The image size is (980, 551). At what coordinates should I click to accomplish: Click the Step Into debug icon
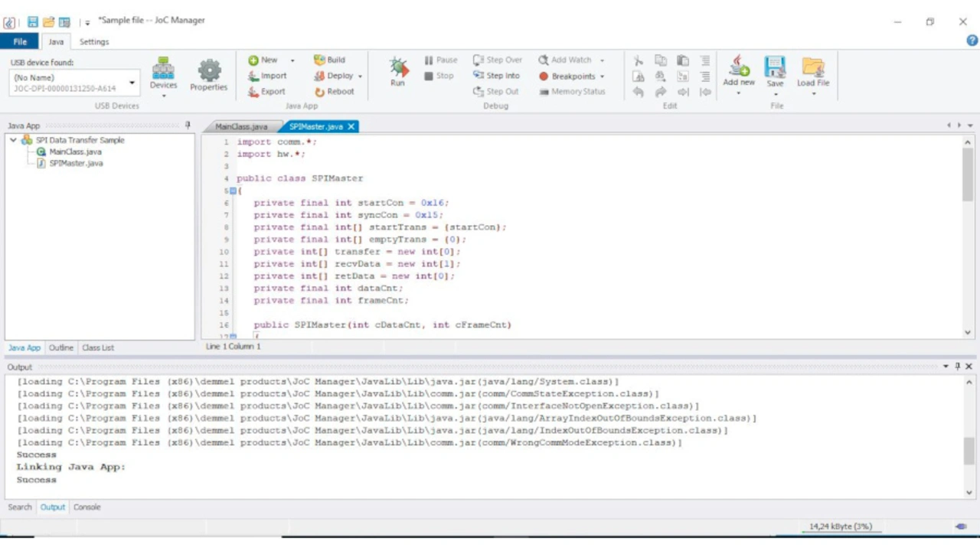click(x=479, y=76)
